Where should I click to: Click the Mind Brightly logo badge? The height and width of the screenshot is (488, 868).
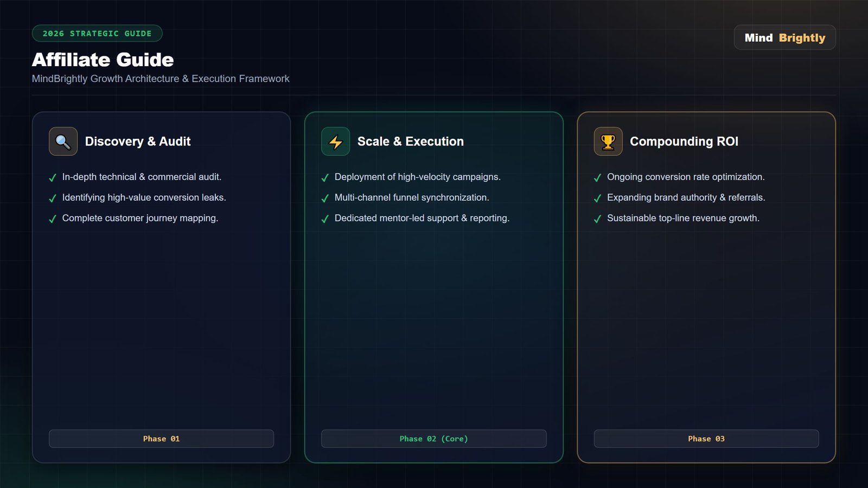784,37
